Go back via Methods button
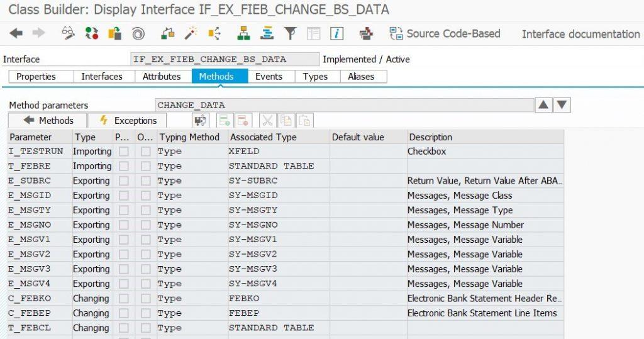 48,120
